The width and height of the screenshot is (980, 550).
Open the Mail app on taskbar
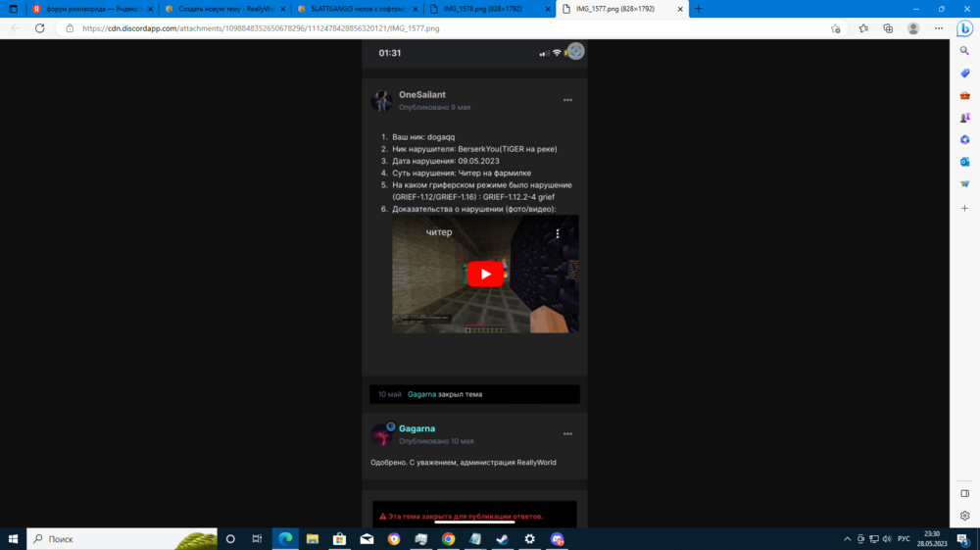pos(367,539)
